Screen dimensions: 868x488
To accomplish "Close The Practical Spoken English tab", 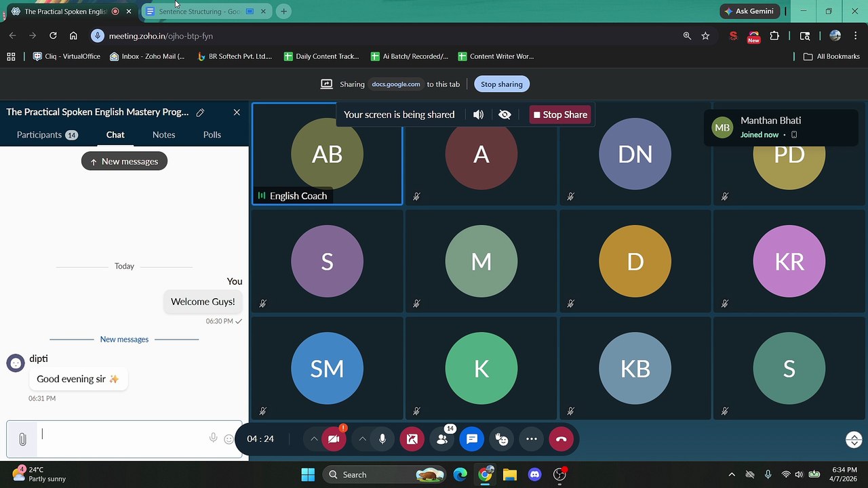I will (x=129, y=12).
